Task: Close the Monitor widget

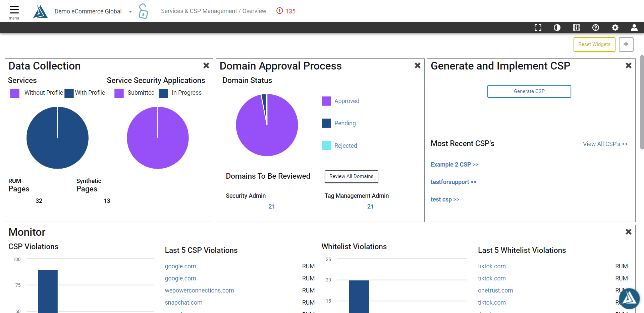Action: click(x=629, y=232)
